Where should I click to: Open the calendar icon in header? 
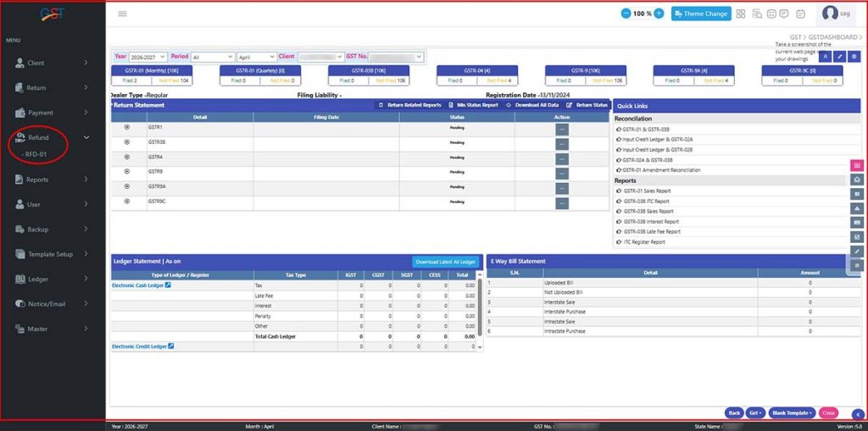pos(800,14)
